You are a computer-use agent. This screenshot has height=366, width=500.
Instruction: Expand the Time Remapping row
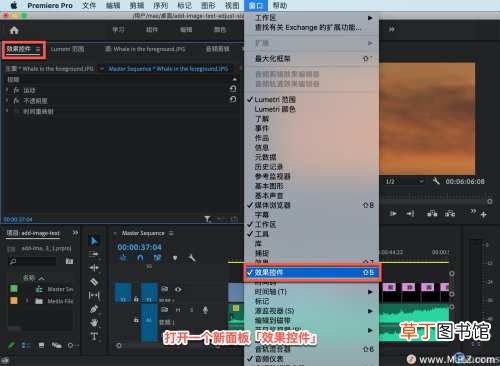click(x=7, y=111)
